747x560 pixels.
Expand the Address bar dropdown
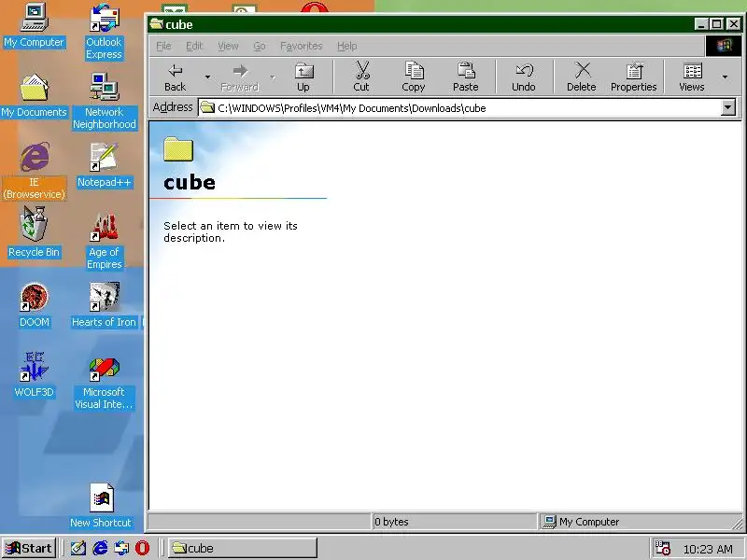(x=727, y=107)
